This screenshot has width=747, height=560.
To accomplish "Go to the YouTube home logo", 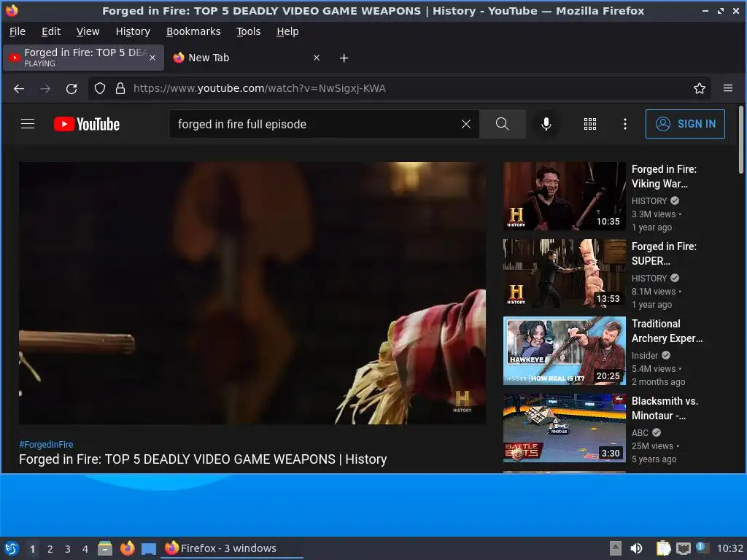I will coord(86,124).
